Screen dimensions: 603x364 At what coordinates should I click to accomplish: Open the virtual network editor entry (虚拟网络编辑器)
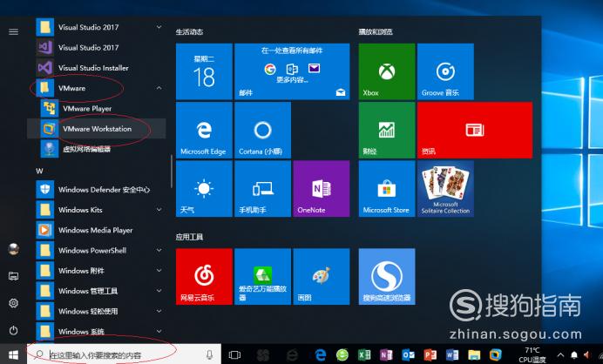[x=97, y=149]
